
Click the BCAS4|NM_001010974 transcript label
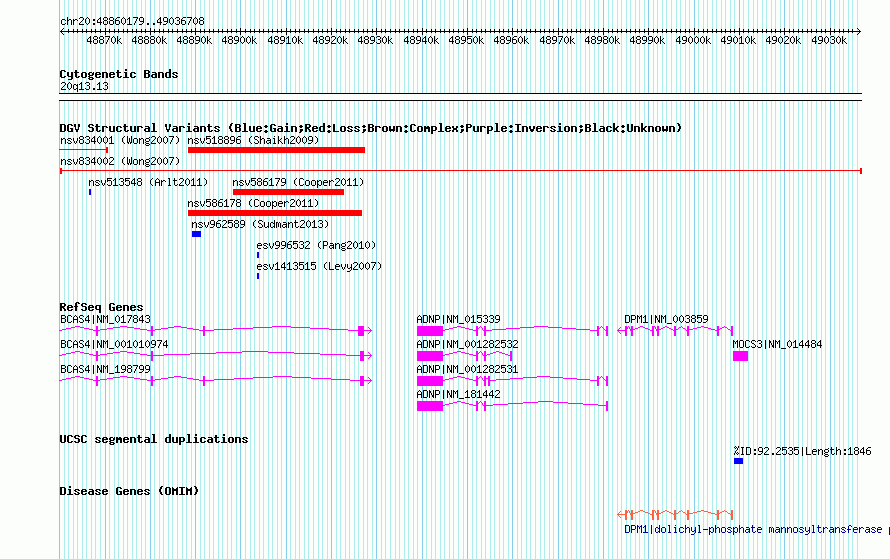(x=114, y=344)
